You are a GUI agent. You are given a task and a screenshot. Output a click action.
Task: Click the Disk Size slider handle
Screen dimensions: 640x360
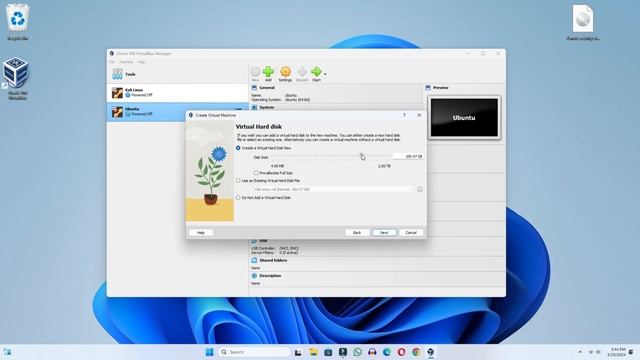361,156
